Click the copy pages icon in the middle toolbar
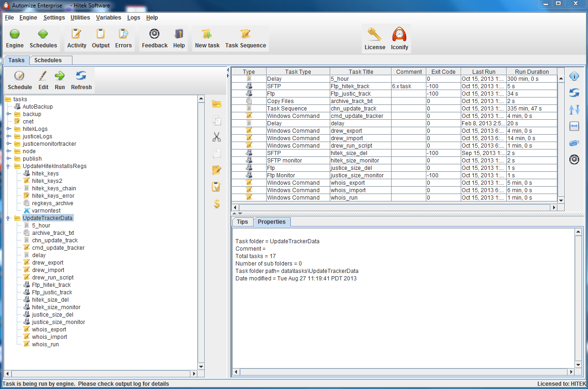The width and height of the screenshot is (588, 389). (x=216, y=120)
